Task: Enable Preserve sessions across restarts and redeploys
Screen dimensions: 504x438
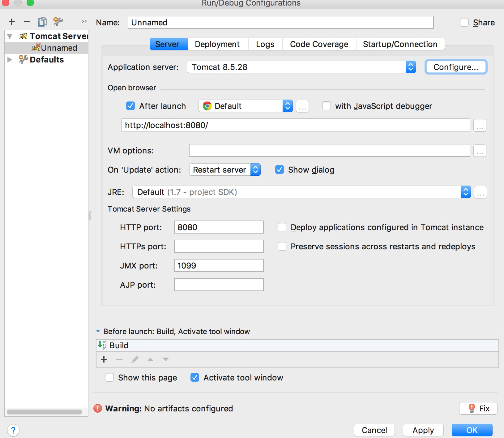Action: pos(282,247)
